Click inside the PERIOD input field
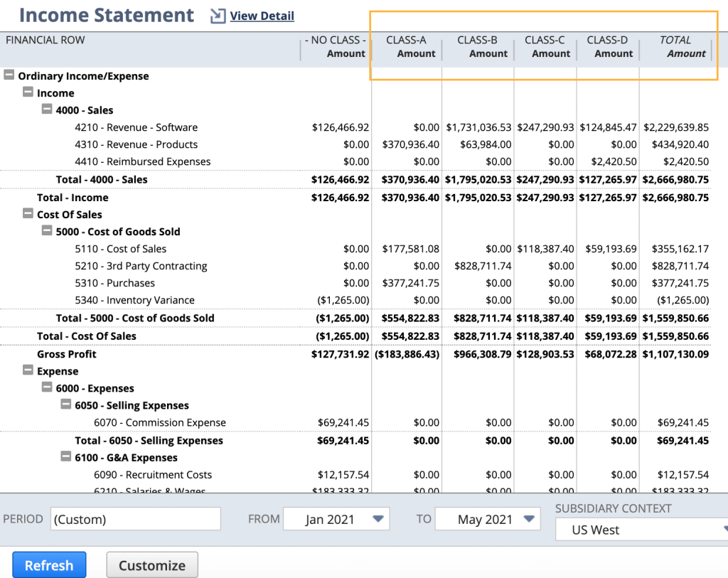This screenshot has width=728, height=578. coord(135,519)
